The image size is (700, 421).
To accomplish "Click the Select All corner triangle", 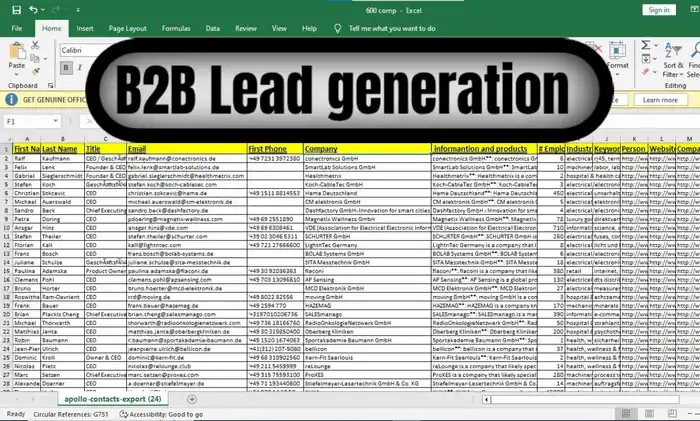I will 8,139.
